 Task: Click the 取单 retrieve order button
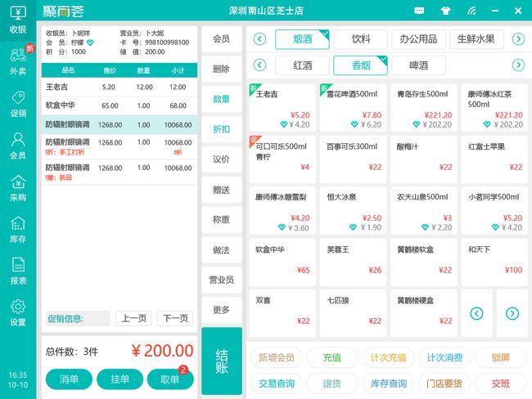click(169, 379)
